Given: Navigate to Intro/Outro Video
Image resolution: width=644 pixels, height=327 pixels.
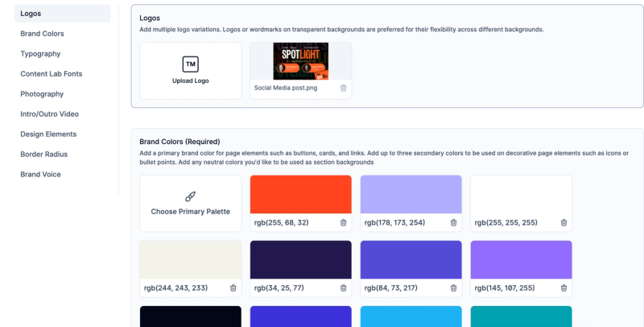Looking at the screenshot, I should coord(50,114).
